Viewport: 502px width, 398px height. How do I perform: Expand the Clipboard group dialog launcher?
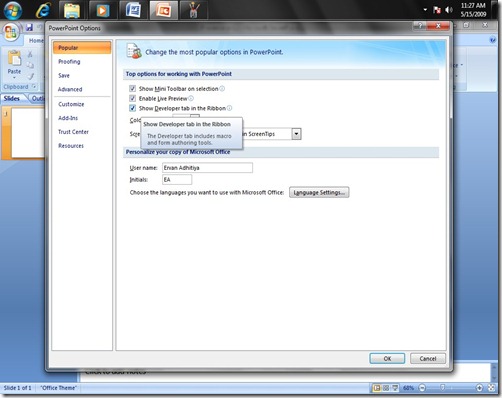point(34,87)
